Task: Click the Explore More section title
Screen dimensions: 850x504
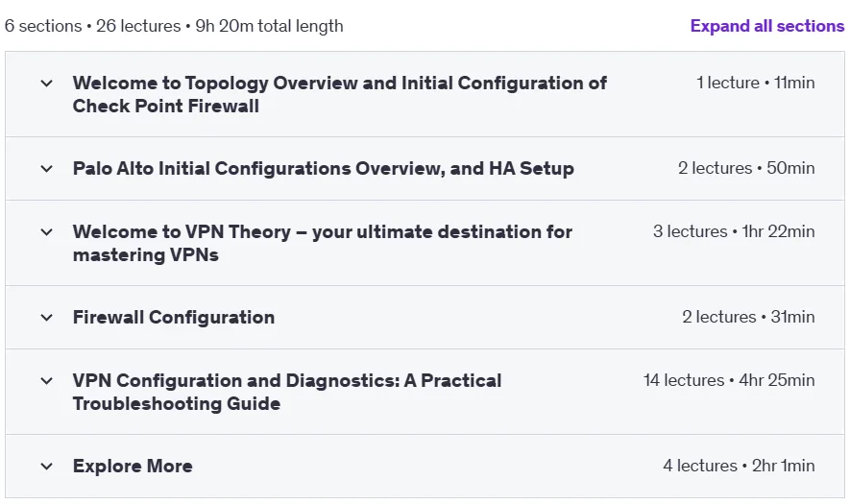Action: [x=133, y=466]
